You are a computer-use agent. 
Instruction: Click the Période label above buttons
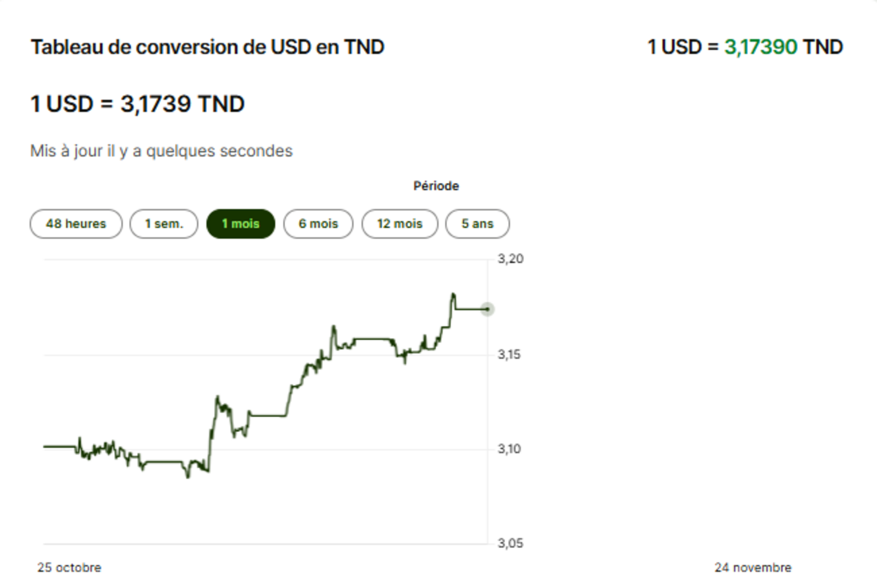coord(436,186)
